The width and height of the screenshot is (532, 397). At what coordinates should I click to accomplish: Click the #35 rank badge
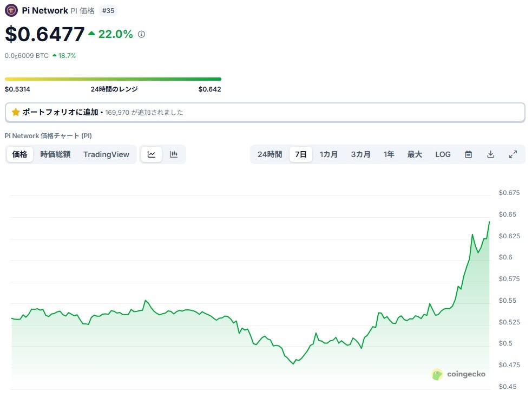pyautogui.click(x=108, y=11)
